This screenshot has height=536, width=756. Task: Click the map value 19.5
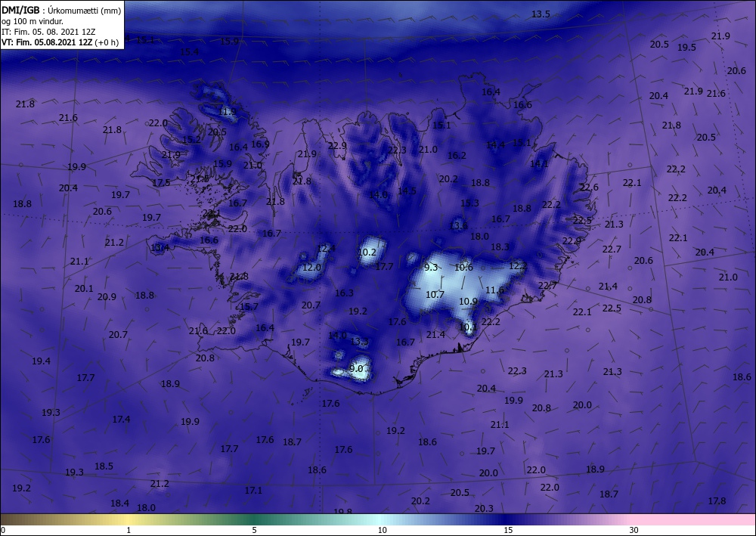pos(686,47)
